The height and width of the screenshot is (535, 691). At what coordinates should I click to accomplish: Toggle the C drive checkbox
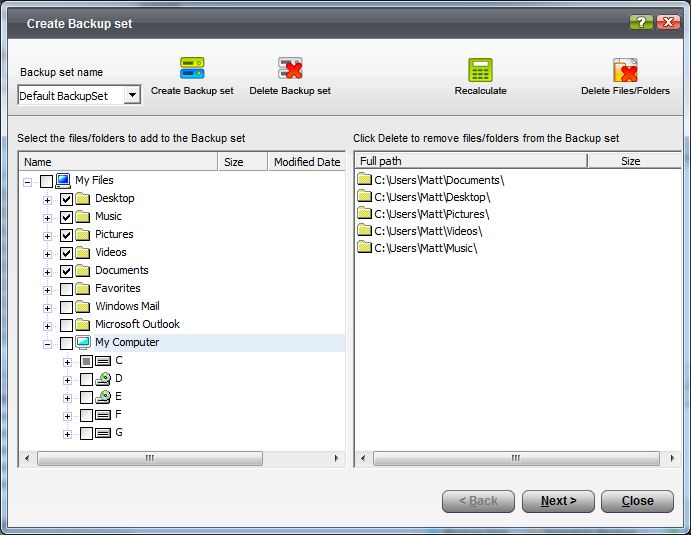coord(86,362)
